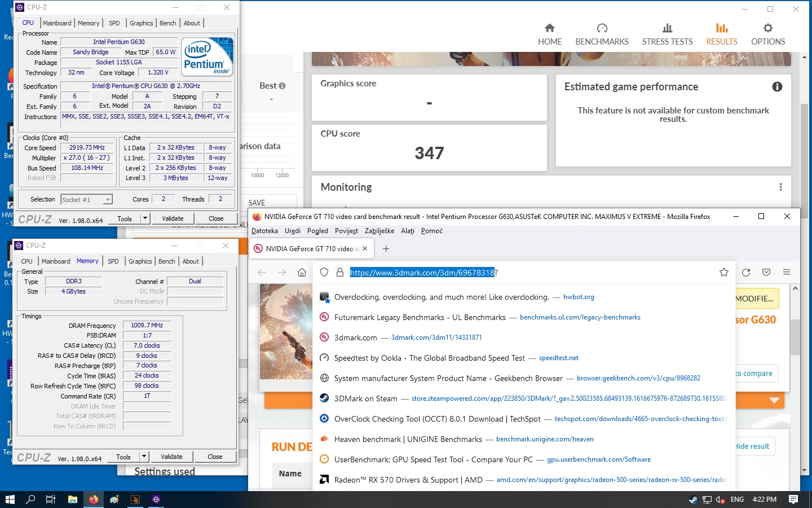
Task: Click the Pocket save icon
Action: tap(766, 272)
